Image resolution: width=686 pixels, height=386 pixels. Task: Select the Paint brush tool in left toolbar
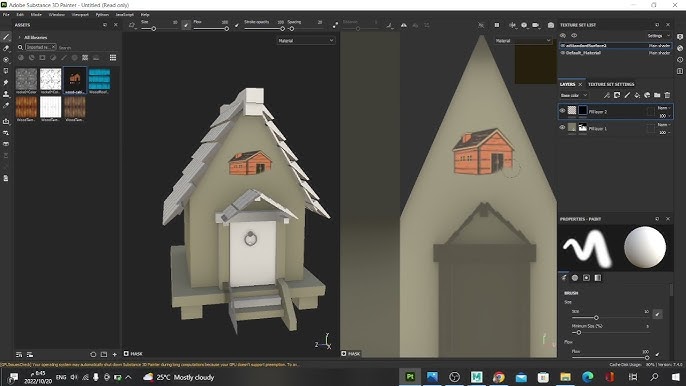[6, 37]
